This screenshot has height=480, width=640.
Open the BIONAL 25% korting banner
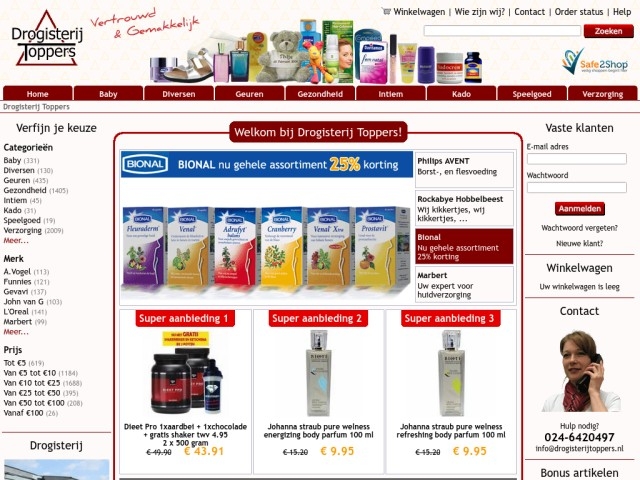pyautogui.click(x=267, y=164)
